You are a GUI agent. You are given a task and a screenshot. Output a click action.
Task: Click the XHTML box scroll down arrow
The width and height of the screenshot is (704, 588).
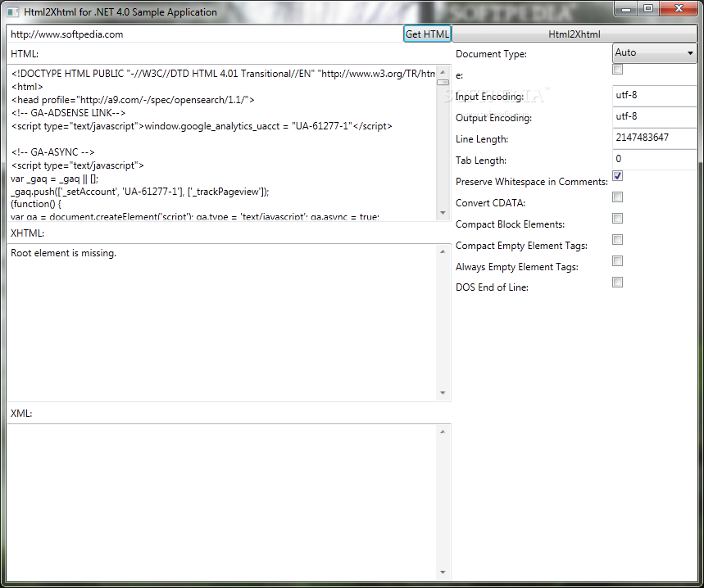443,393
